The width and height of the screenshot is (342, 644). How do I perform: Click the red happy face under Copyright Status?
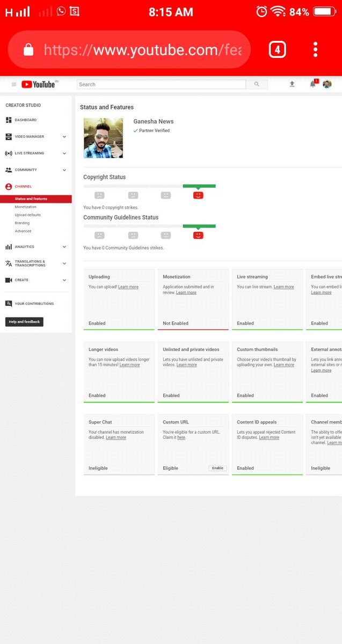[x=198, y=195]
